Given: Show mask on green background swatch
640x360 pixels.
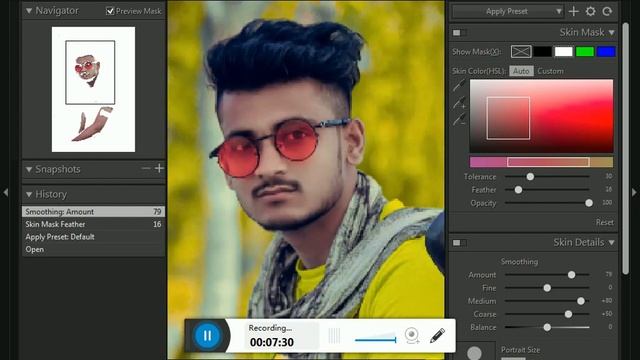Looking at the screenshot, I should pos(585,51).
